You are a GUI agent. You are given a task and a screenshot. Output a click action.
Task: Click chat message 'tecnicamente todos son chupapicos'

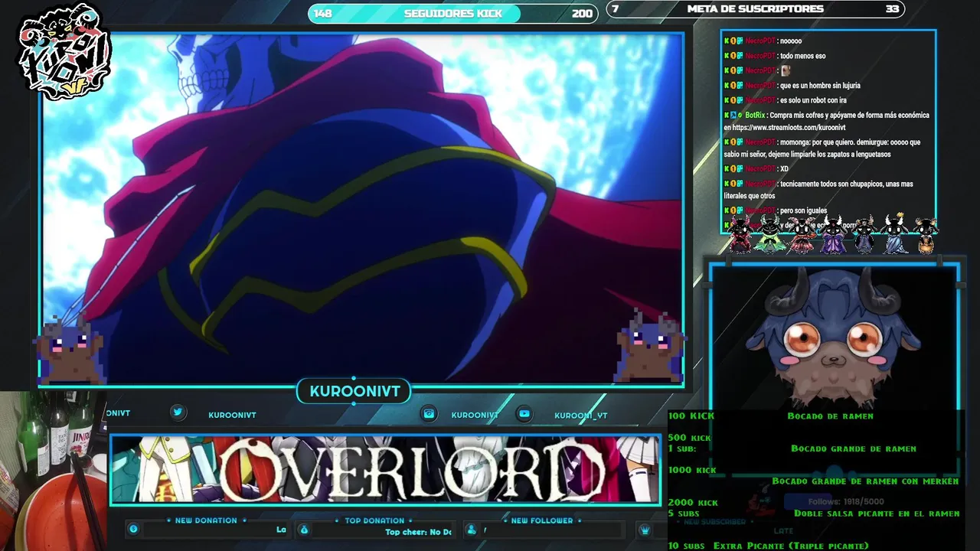click(819, 190)
